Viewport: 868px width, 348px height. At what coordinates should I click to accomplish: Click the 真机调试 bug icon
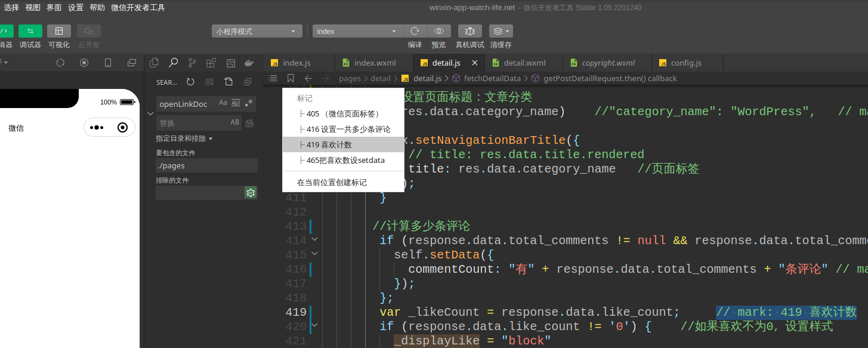point(470,31)
